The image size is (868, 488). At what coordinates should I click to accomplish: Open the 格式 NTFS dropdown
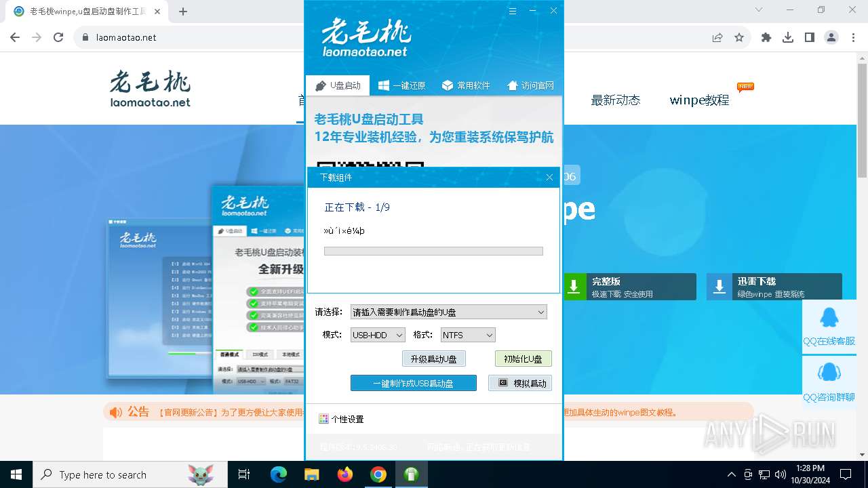point(468,335)
